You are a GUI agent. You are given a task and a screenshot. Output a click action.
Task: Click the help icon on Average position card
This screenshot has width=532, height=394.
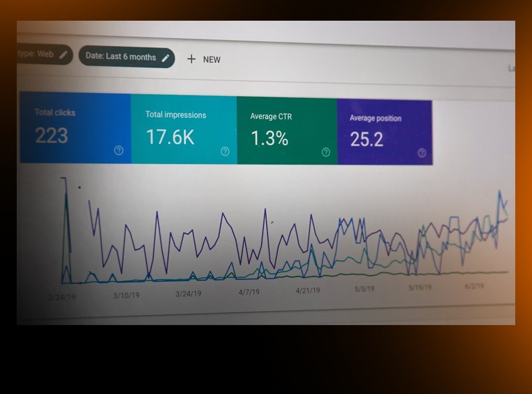[422, 154]
